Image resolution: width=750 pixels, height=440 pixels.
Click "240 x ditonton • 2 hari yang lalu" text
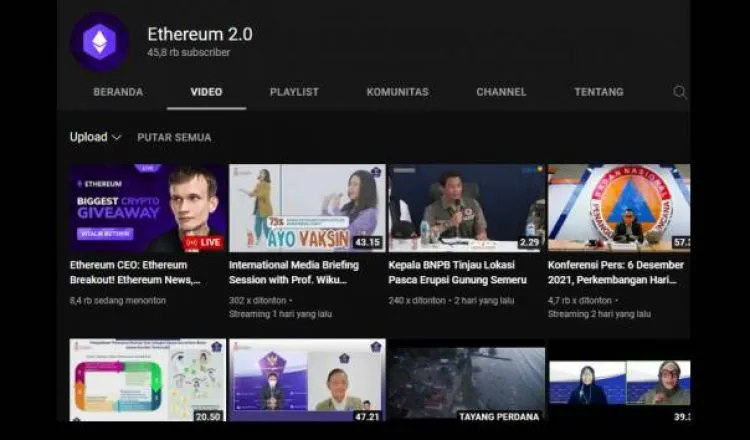pos(451,301)
